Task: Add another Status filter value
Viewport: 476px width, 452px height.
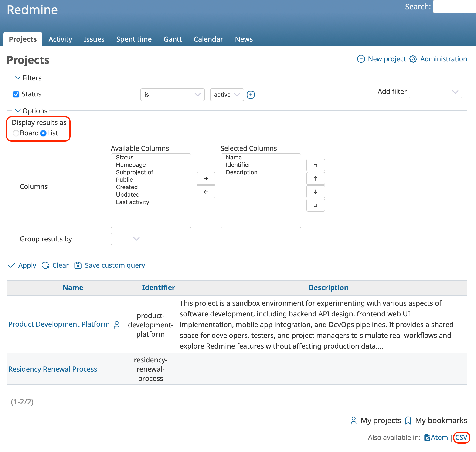Action: pos(251,95)
